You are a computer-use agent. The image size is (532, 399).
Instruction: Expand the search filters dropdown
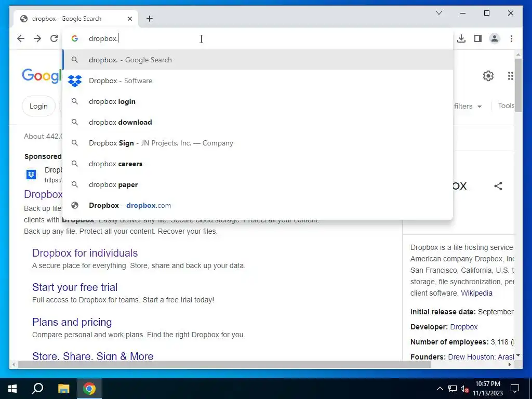tap(468, 106)
